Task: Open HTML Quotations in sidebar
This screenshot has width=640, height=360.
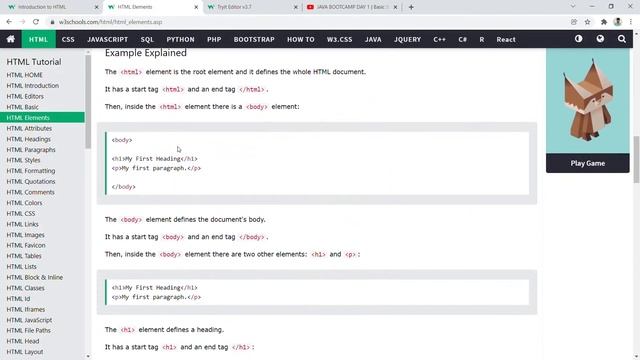Action: tap(31, 181)
